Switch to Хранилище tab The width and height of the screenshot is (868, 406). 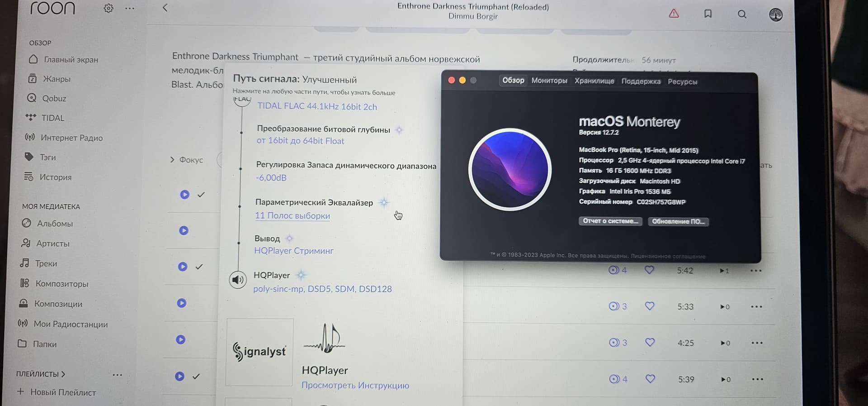[594, 81]
